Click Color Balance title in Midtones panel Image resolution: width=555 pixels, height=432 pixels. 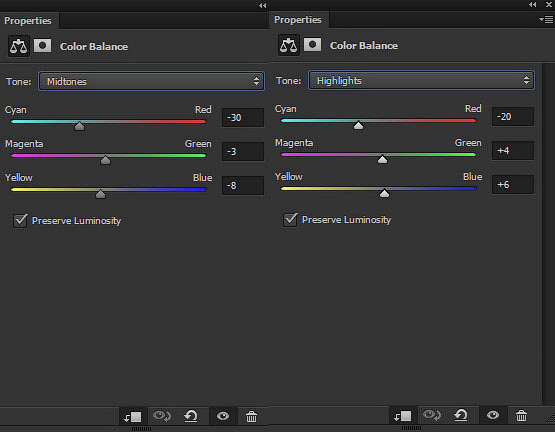(94, 46)
